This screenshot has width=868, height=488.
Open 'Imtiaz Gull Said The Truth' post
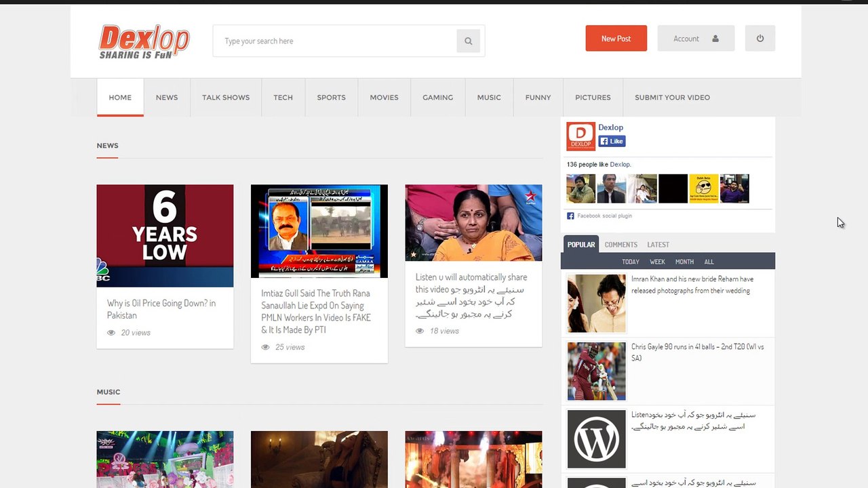pyautogui.click(x=316, y=312)
